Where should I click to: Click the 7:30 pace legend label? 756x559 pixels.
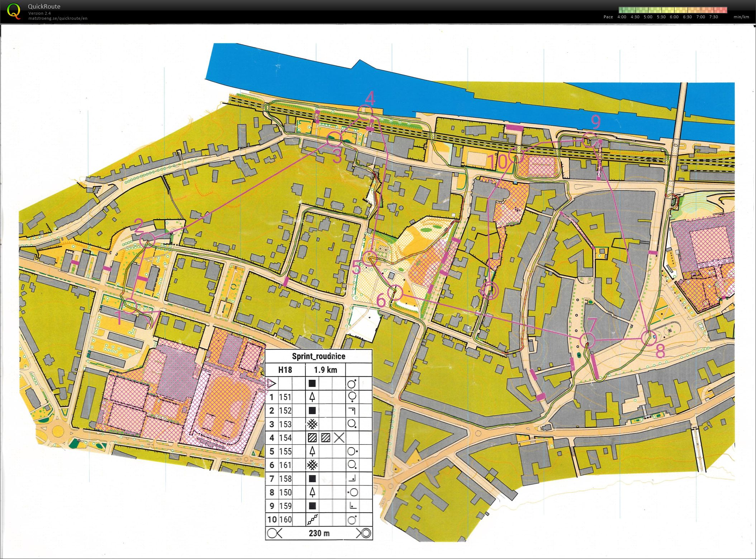tap(713, 17)
